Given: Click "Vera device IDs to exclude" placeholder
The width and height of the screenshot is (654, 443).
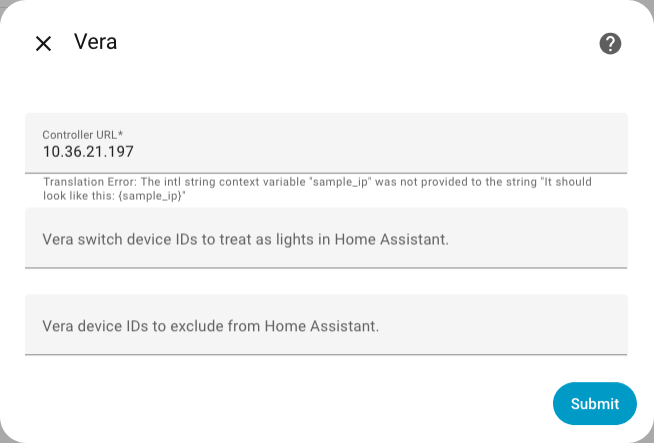Looking at the screenshot, I should pyautogui.click(x=210, y=325).
